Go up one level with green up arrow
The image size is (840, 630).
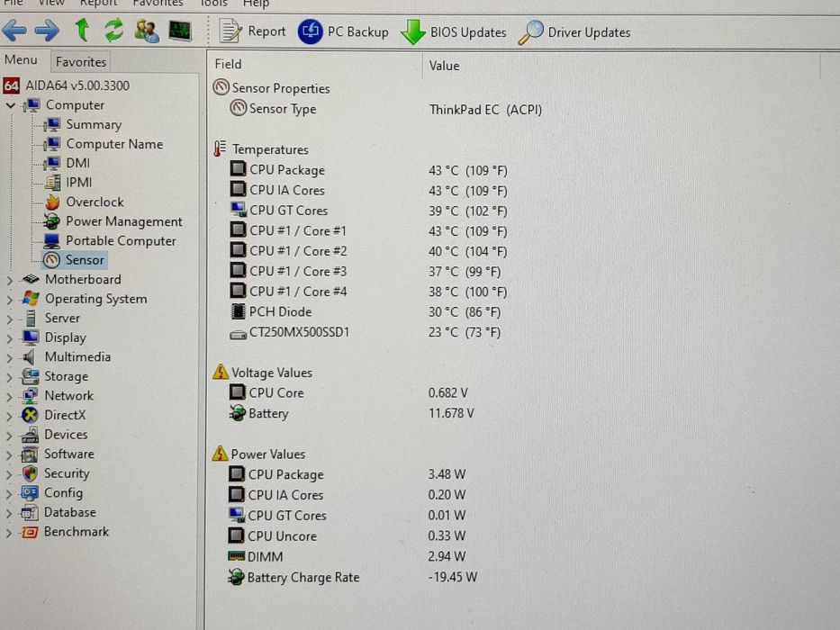(82, 30)
